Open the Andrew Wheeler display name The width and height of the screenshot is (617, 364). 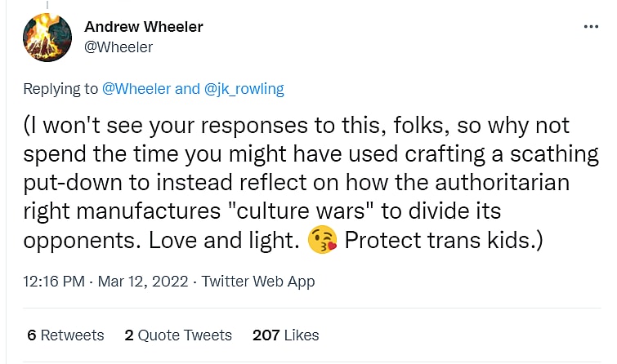coord(144,27)
